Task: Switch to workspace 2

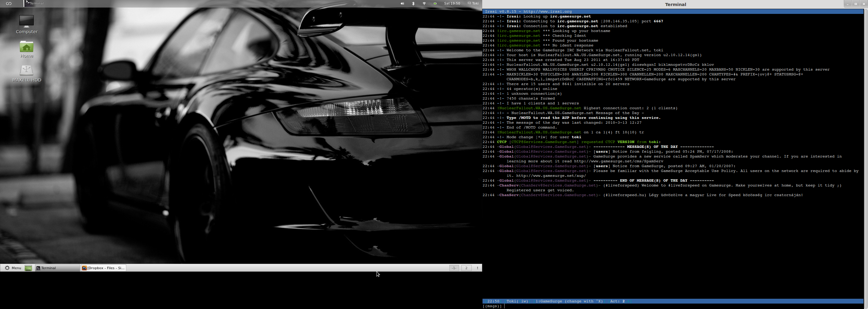Action: 466,268
